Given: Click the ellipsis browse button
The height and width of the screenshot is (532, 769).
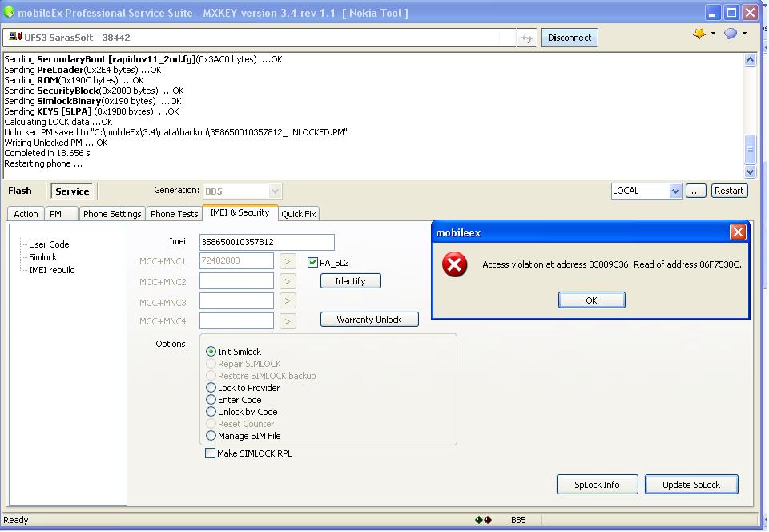Looking at the screenshot, I should point(695,191).
